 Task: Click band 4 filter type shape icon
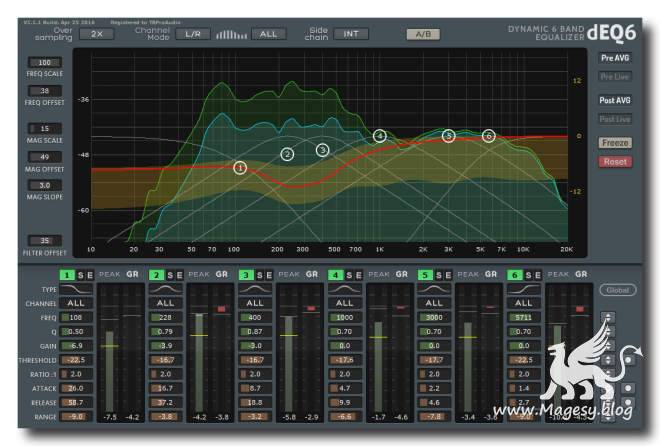pos(345,289)
